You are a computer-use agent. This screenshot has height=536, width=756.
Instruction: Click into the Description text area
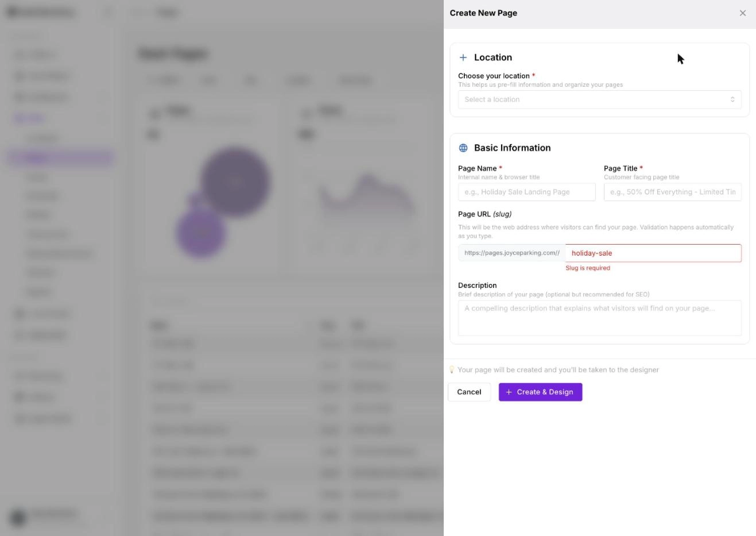[599, 318]
